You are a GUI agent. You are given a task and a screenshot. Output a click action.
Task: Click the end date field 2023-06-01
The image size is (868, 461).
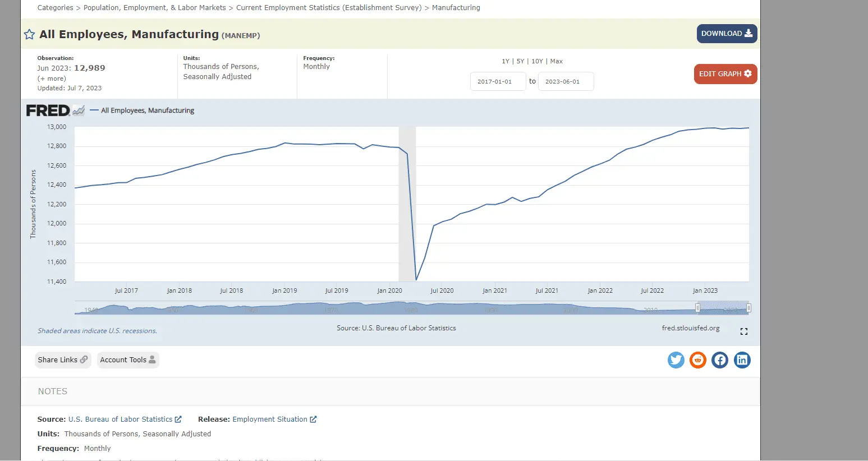pyautogui.click(x=565, y=81)
